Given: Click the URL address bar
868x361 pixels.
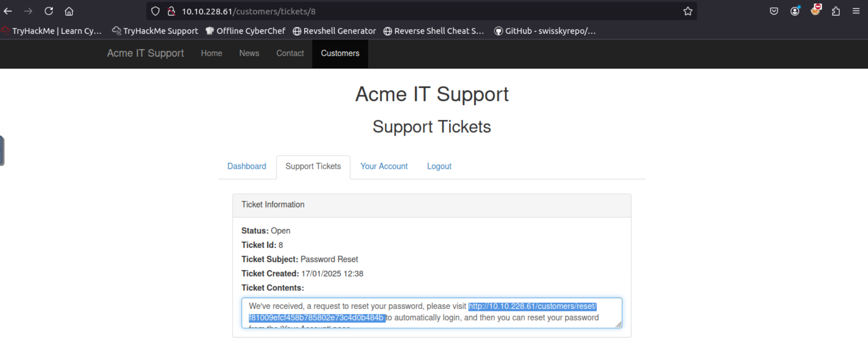Looking at the screenshot, I should coord(411,11).
